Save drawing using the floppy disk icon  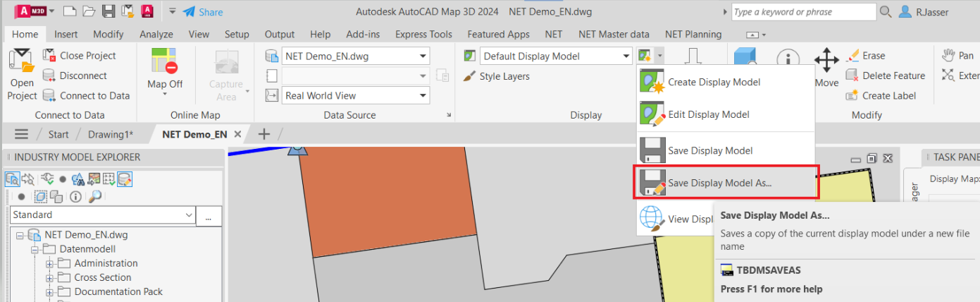pos(108,11)
